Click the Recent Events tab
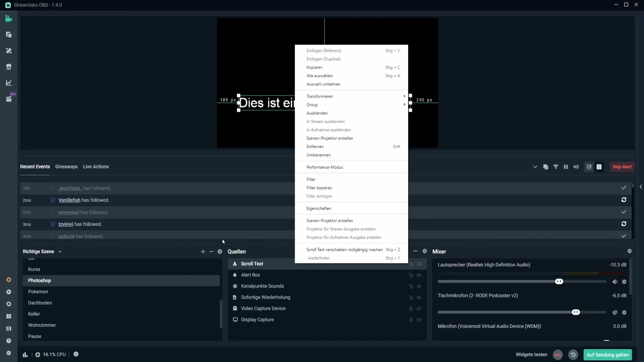The image size is (644, 362). [35, 167]
